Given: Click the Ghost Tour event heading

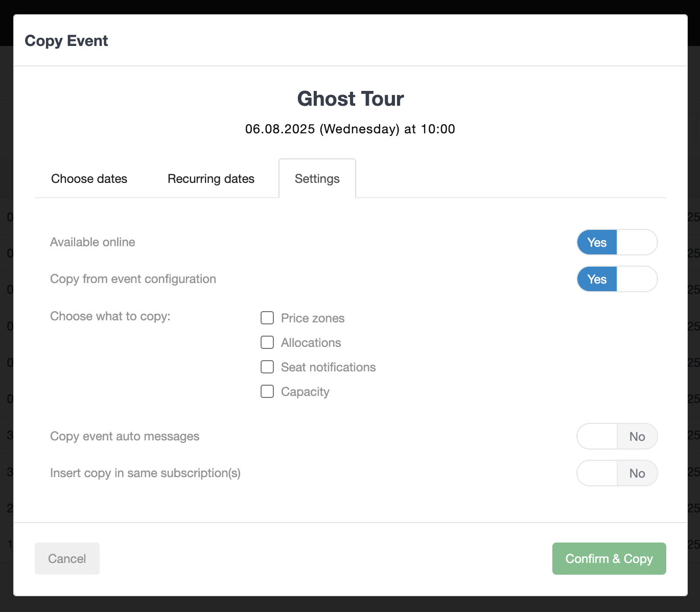Looking at the screenshot, I should point(351,99).
